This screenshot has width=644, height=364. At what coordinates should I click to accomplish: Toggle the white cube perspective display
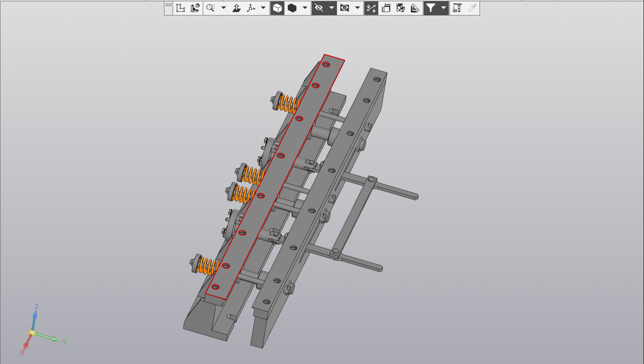pyautogui.click(x=277, y=8)
